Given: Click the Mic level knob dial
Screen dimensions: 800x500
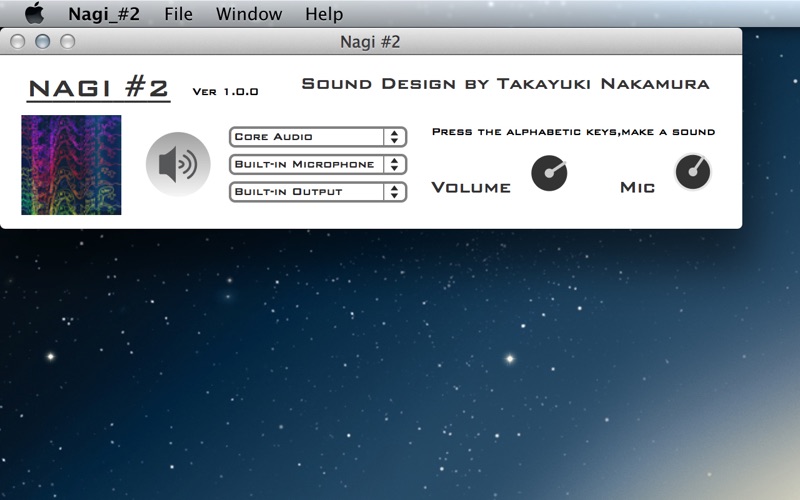Looking at the screenshot, I should coord(693,172).
